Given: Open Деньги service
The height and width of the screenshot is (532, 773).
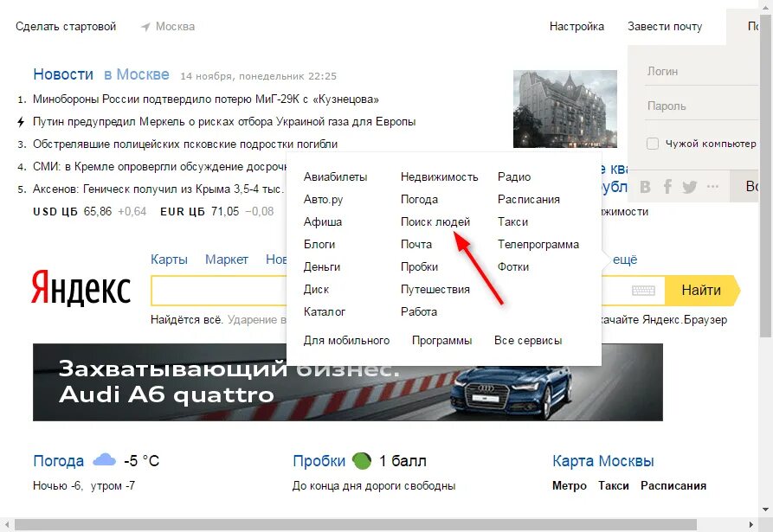Looking at the screenshot, I should click(322, 267).
